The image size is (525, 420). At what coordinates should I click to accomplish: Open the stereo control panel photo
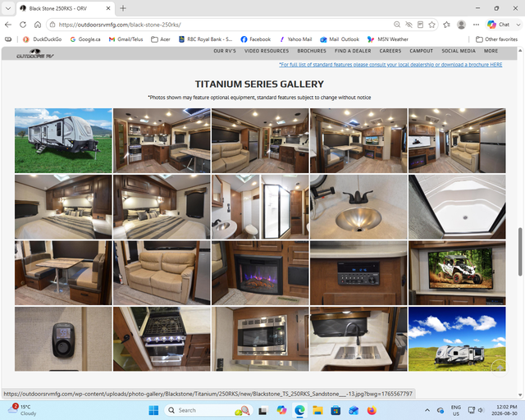click(x=358, y=272)
